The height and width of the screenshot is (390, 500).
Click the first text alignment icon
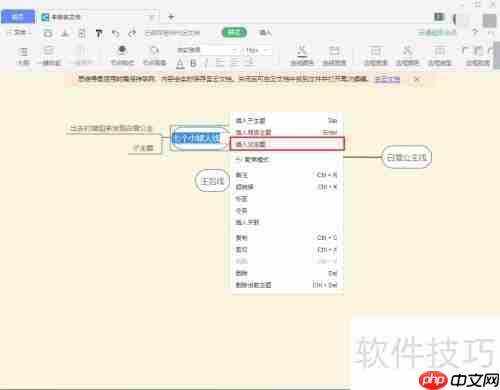tap(220, 62)
